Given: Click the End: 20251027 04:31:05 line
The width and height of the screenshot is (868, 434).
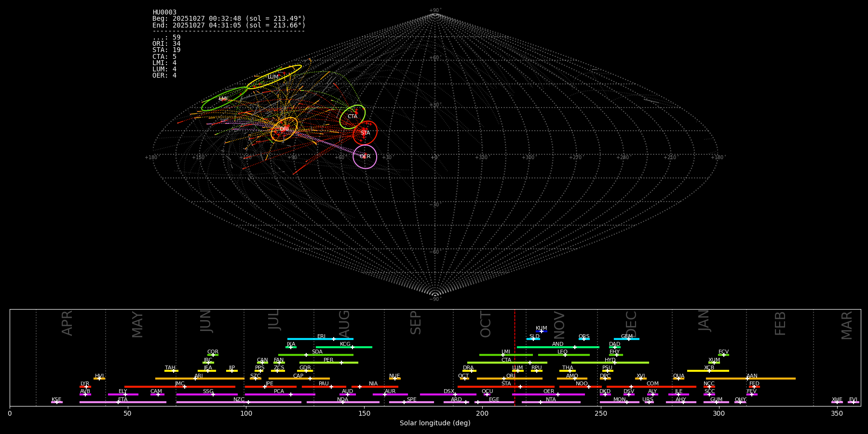Looking at the screenshot, I should 229,25.
